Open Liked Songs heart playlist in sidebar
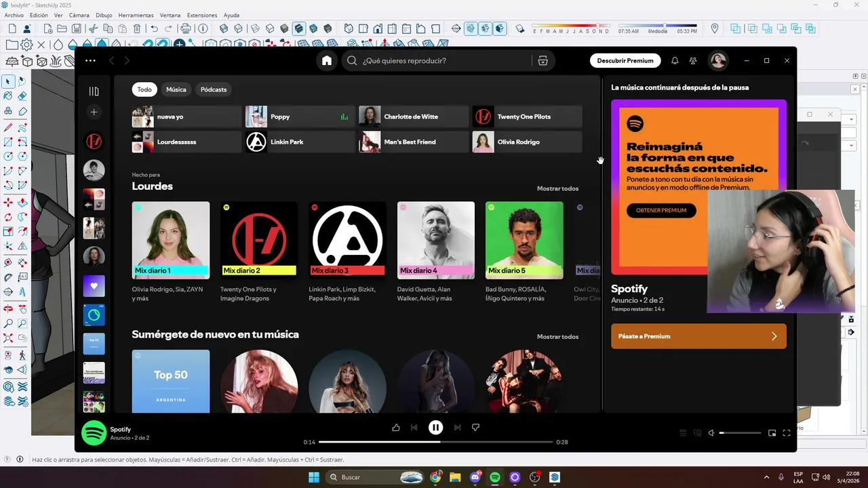The height and width of the screenshot is (488, 868). (94, 286)
